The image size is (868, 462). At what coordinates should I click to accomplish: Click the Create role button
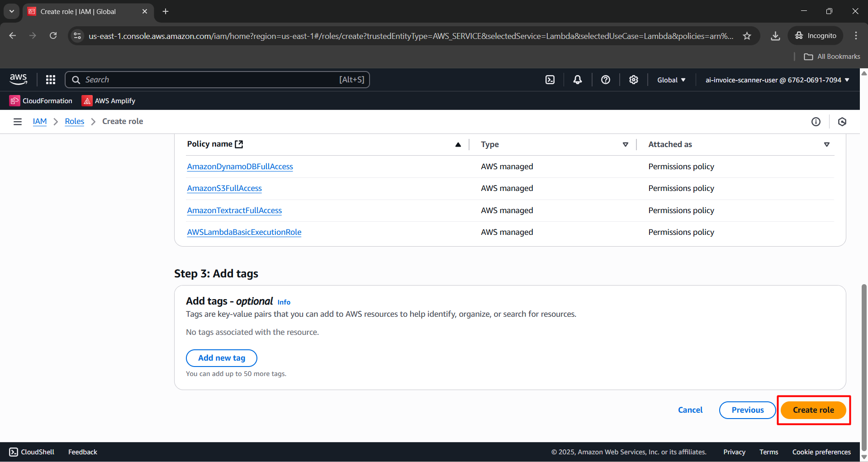[x=813, y=410]
